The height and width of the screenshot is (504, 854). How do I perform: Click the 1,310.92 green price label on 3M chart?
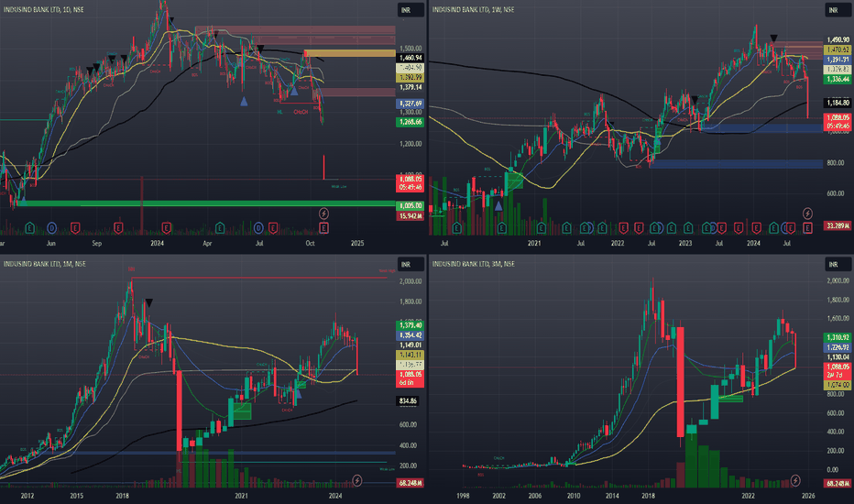click(x=838, y=337)
